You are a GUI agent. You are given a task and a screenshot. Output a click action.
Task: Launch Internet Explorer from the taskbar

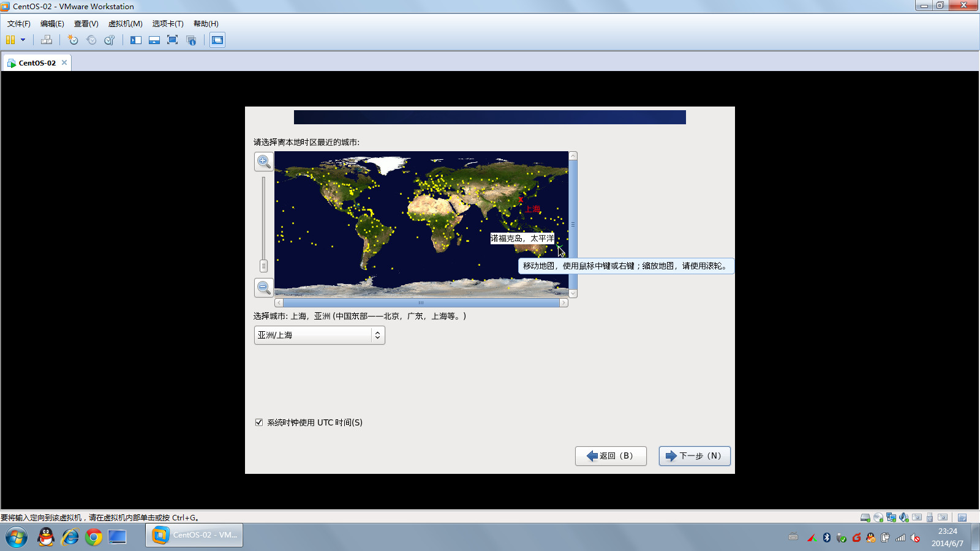click(70, 537)
